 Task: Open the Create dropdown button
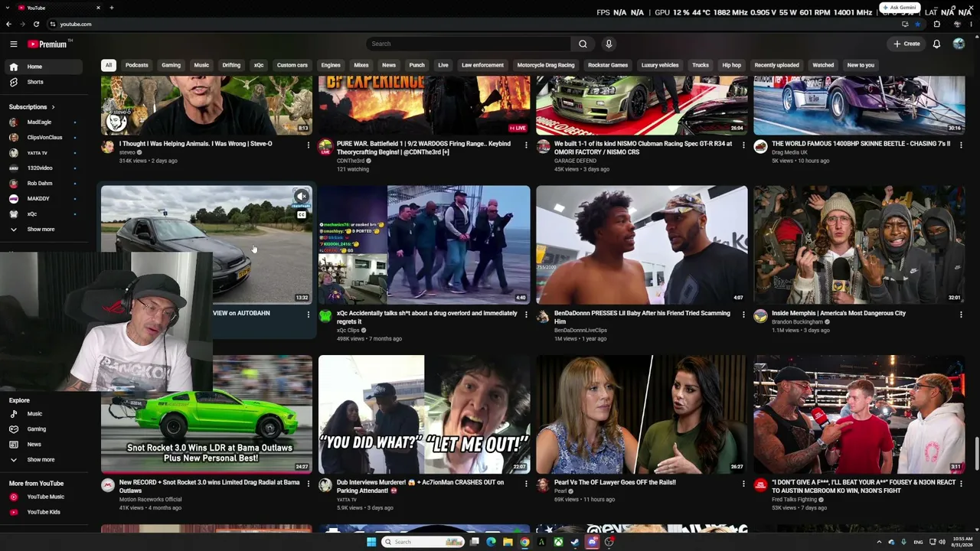pos(906,44)
